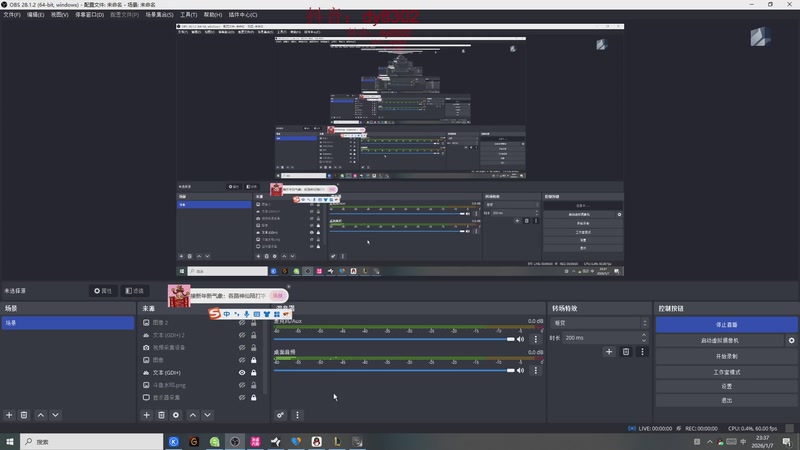
Task: Add a new source with plus icon
Action: point(146,415)
